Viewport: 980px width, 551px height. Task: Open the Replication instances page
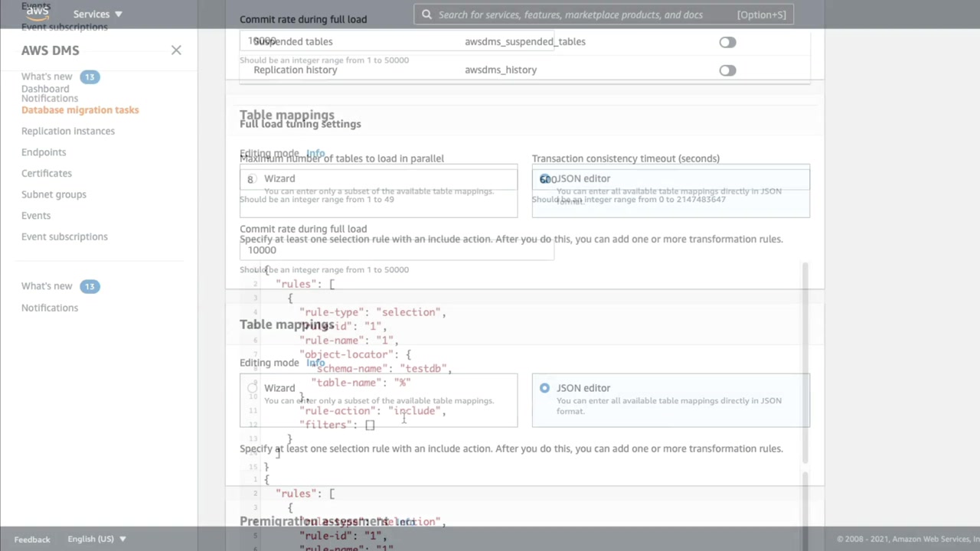[68, 131]
